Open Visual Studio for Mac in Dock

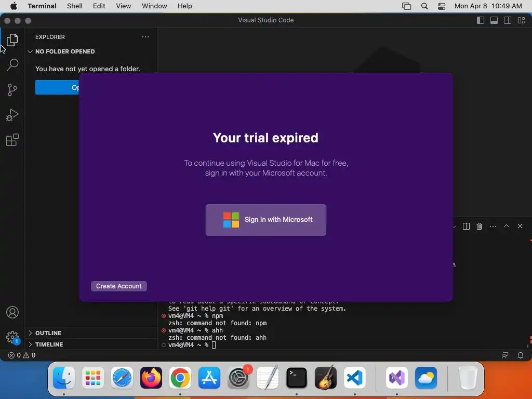[x=397, y=378]
